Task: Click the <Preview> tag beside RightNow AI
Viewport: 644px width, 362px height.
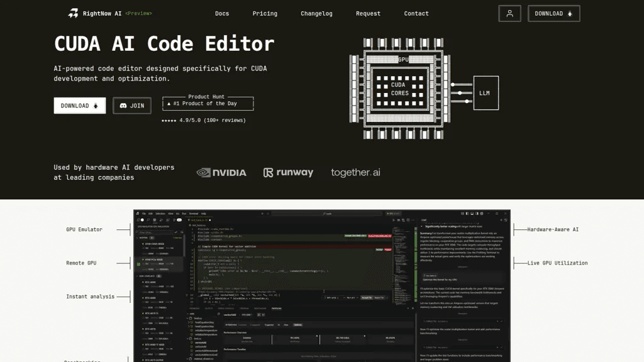Action: coord(139,14)
